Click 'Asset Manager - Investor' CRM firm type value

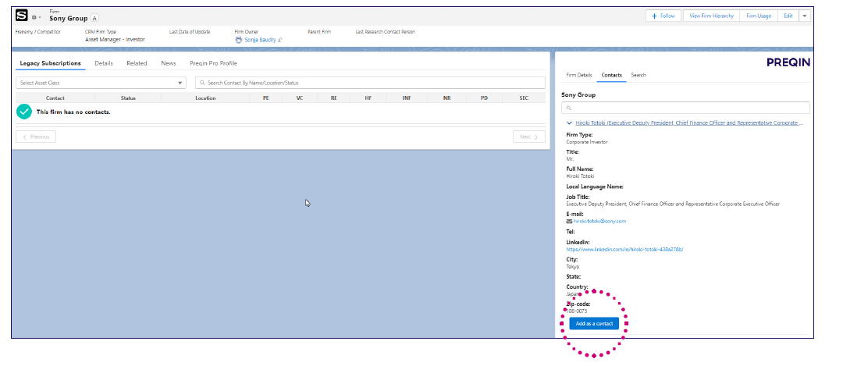tap(116, 40)
